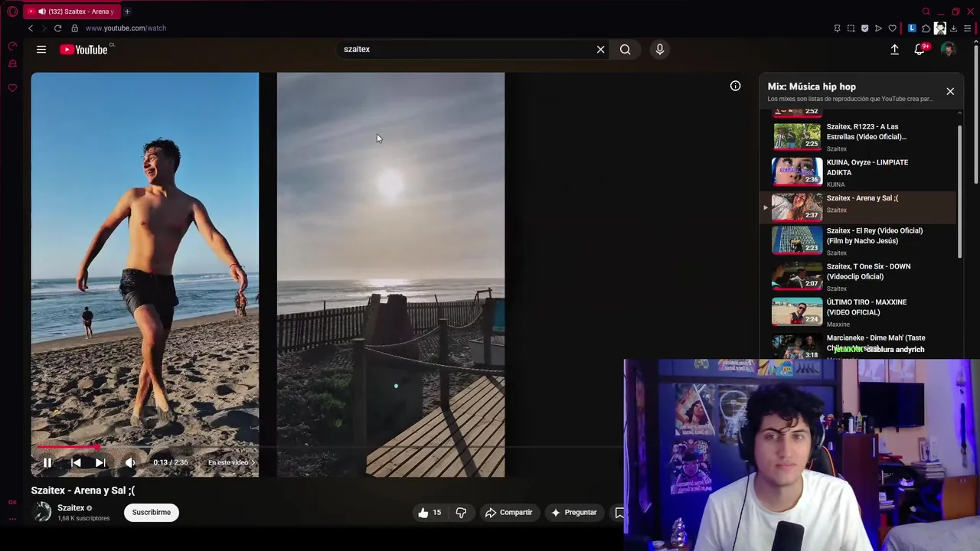Skip to the next video

point(100,462)
